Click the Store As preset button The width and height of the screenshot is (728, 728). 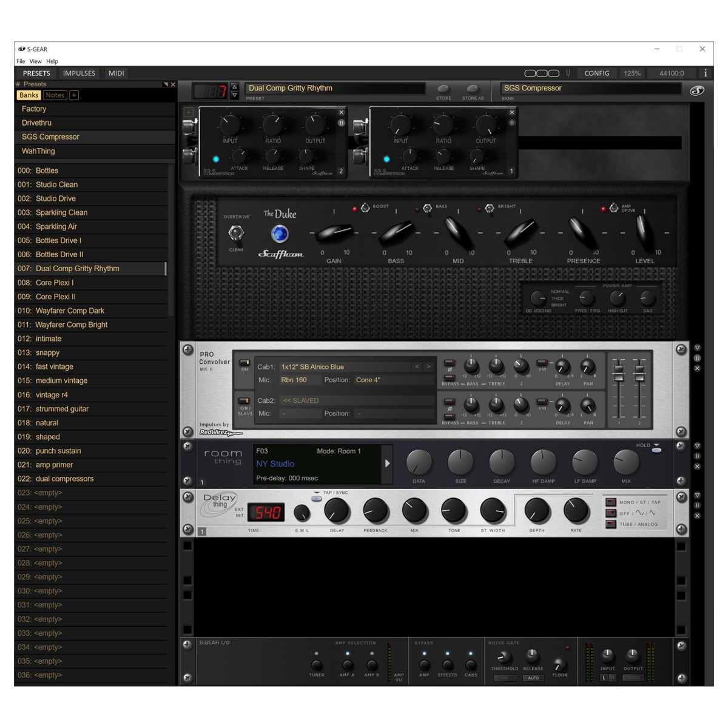(x=473, y=89)
